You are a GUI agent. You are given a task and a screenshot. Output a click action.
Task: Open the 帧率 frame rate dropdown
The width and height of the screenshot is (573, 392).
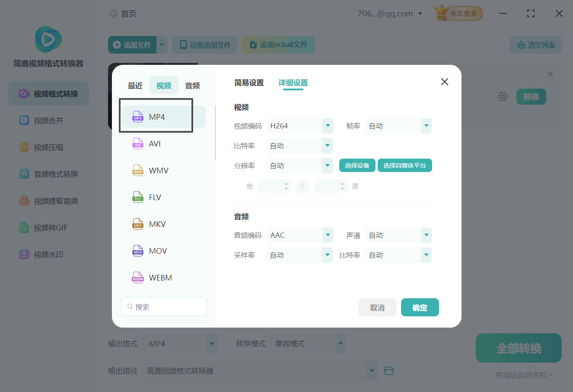click(x=398, y=126)
